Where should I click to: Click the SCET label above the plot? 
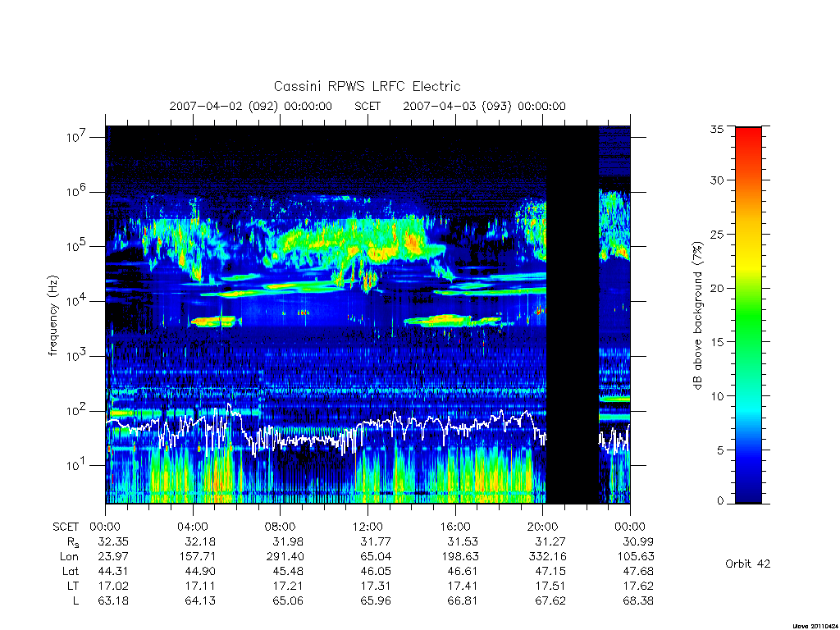click(x=367, y=106)
